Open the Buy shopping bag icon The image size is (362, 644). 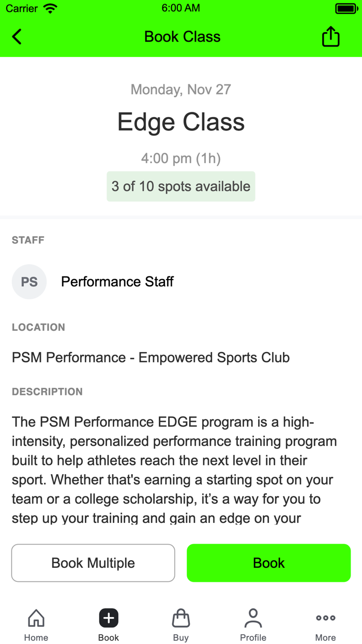tap(180, 617)
